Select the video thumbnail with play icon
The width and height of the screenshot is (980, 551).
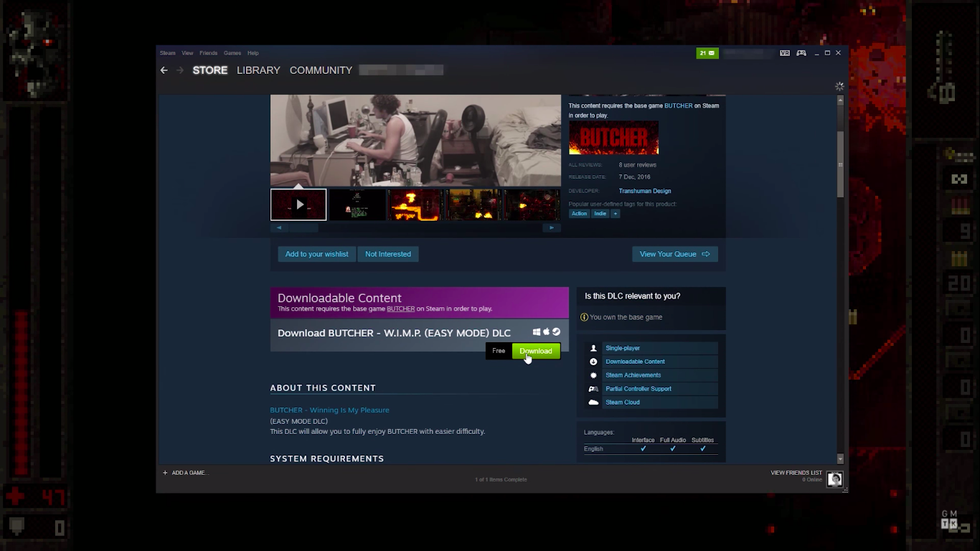coord(298,205)
